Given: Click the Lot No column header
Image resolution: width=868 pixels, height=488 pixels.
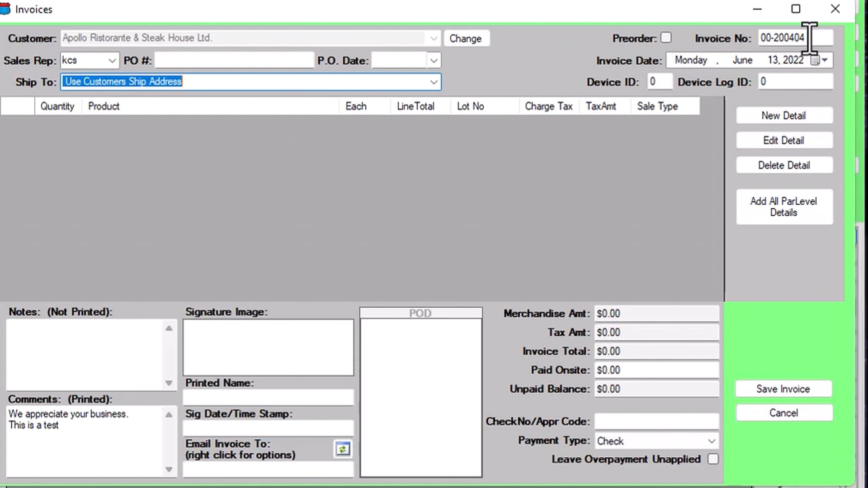Looking at the screenshot, I should point(485,106).
